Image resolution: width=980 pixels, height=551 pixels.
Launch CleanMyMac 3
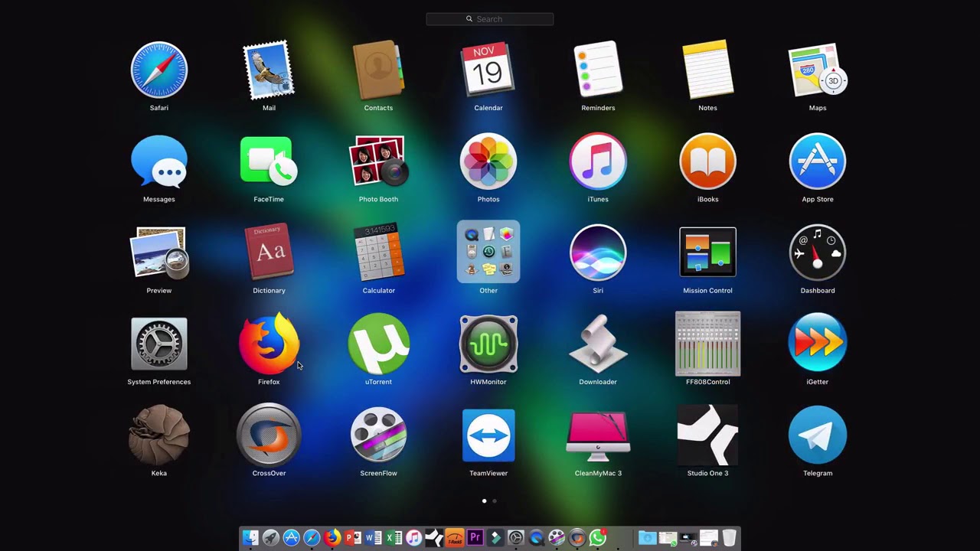pos(598,435)
